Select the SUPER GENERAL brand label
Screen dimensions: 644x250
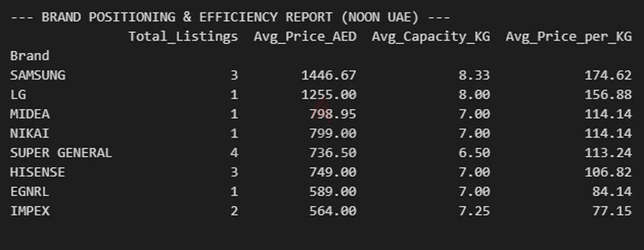pyautogui.click(x=61, y=153)
